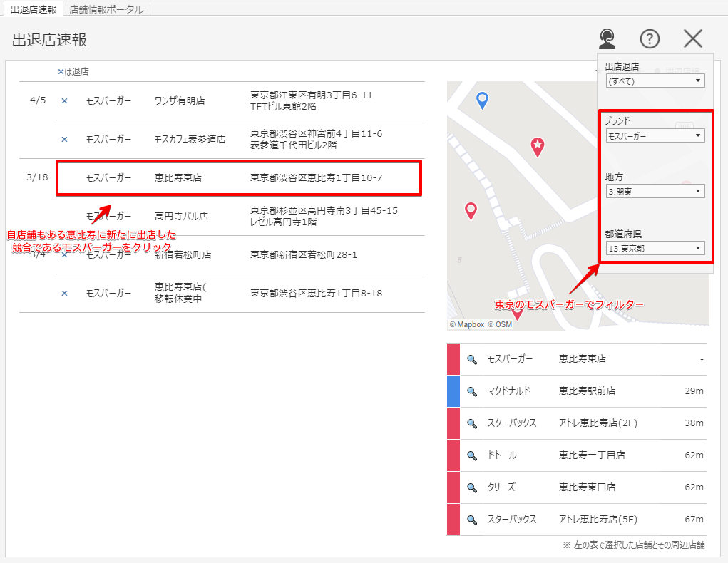Click magnifier icon for モスバーガー 恵比寿東店

click(x=472, y=359)
